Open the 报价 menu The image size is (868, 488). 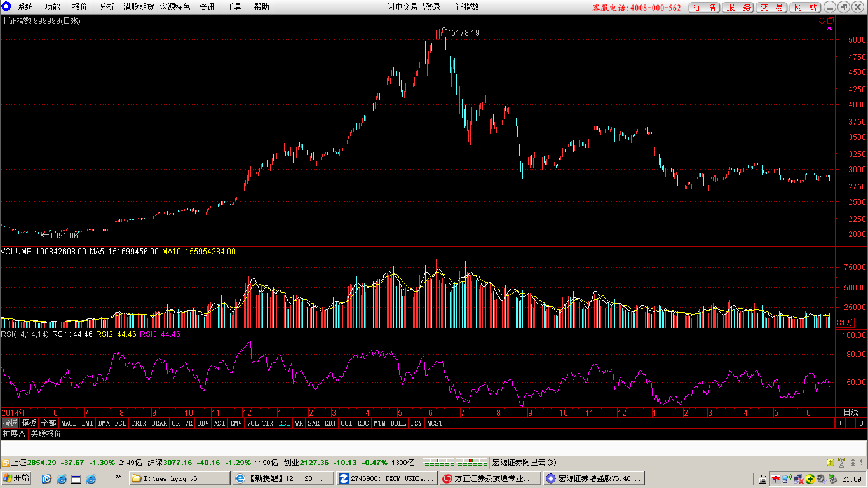(80, 7)
